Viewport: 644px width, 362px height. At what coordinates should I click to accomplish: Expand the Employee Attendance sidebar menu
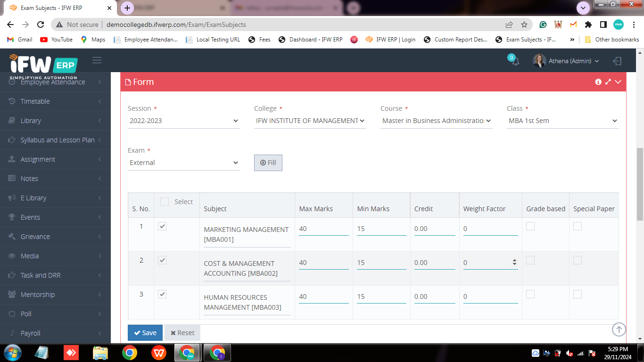pos(55,82)
